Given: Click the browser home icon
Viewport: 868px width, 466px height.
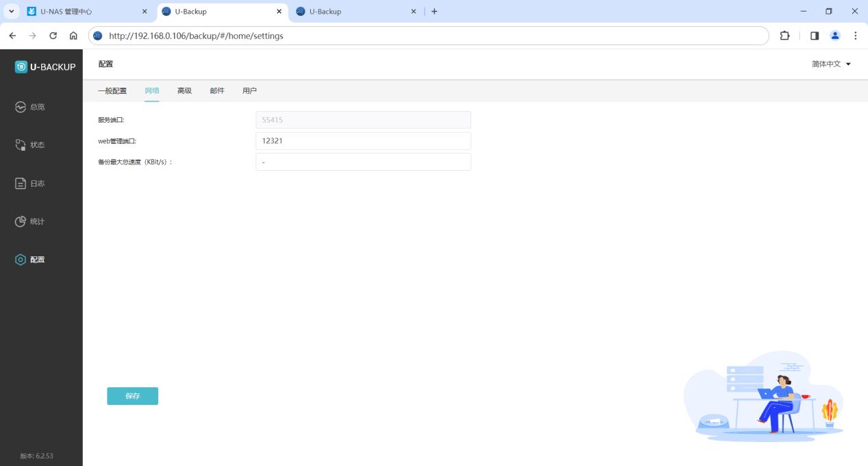Looking at the screenshot, I should (x=73, y=36).
